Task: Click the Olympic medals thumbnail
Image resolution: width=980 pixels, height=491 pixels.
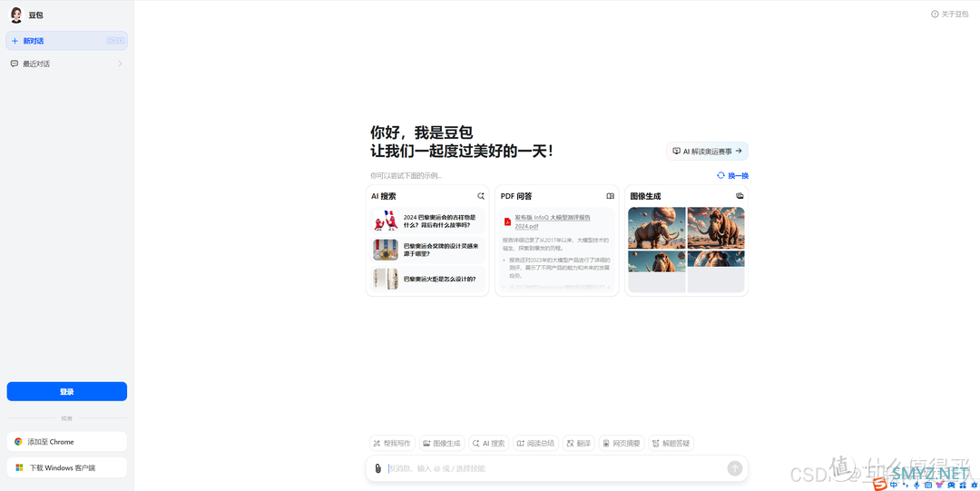Action: (x=386, y=250)
